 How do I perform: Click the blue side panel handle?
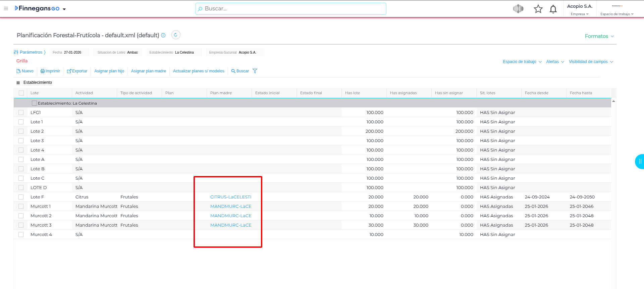[640, 162]
